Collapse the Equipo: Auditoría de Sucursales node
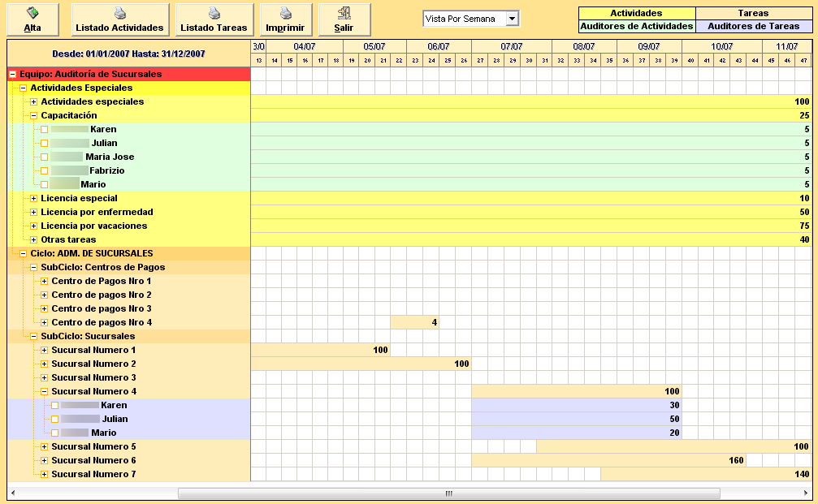The height and width of the screenshot is (504, 818). click(12, 74)
